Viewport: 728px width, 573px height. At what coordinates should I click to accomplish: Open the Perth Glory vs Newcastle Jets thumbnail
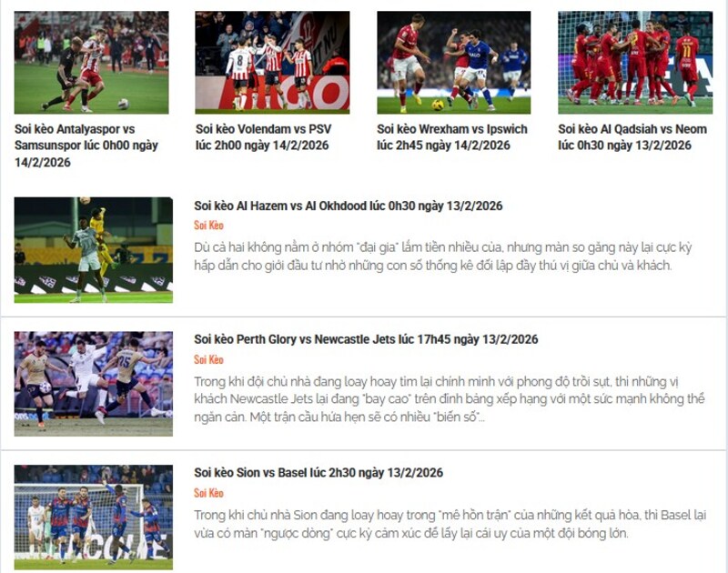pyautogui.click(x=94, y=384)
